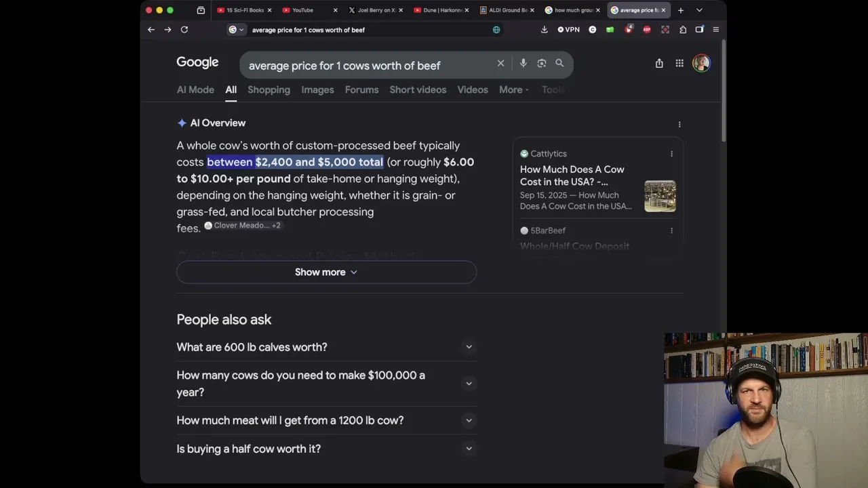This screenshot has height=488, width=868.
Task: Select the AI Mode search tab
Action: pyautogui.click(x=195, y=89)
